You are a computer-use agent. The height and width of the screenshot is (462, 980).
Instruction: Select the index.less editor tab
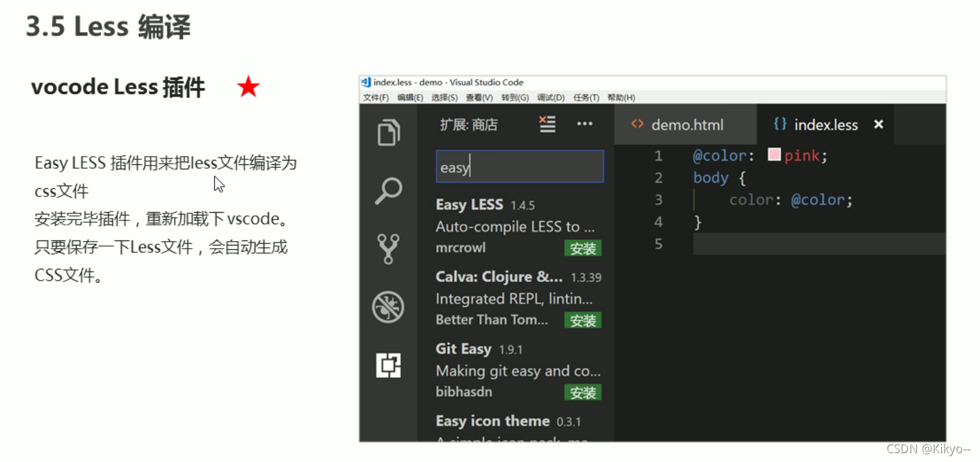tap(825, 125)
